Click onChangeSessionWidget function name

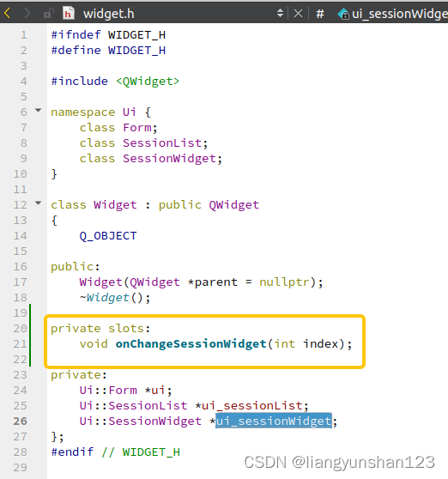(191, 344)
